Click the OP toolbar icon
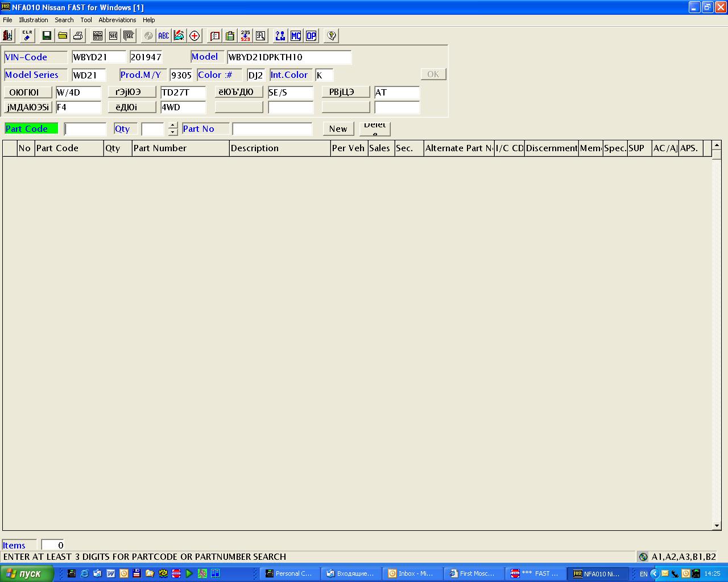 point(311,36)
